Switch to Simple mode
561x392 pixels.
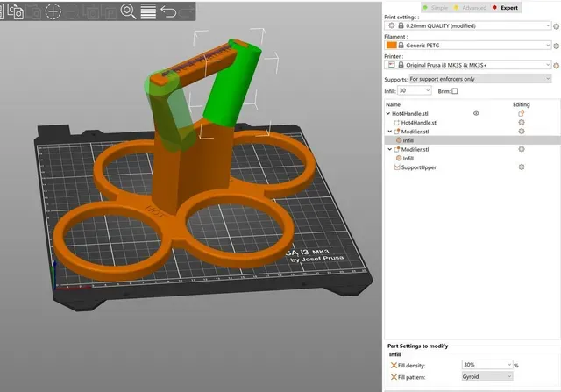tap(435, 8)
